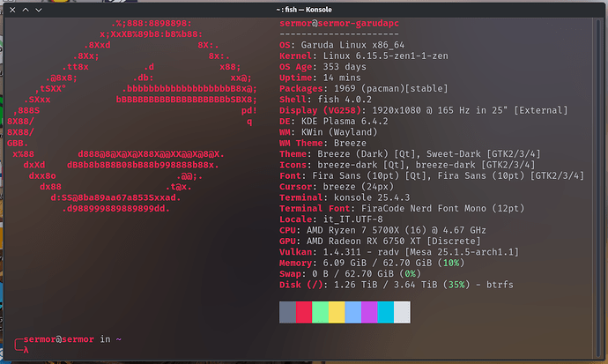Select the purple color block in the palette
Image resolution: width=608 pixels, height=364 pixels.
(369, 312)
